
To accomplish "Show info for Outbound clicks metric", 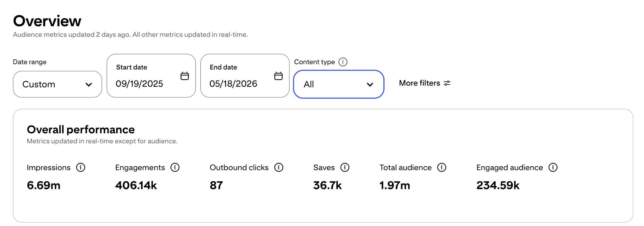I will click(x=279, y=168).
